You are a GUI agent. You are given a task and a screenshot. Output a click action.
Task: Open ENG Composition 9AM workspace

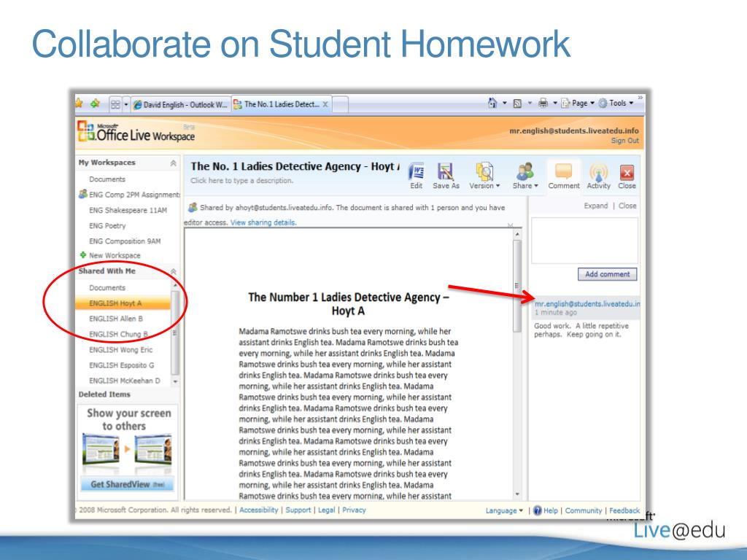click(x=125, y=241)
